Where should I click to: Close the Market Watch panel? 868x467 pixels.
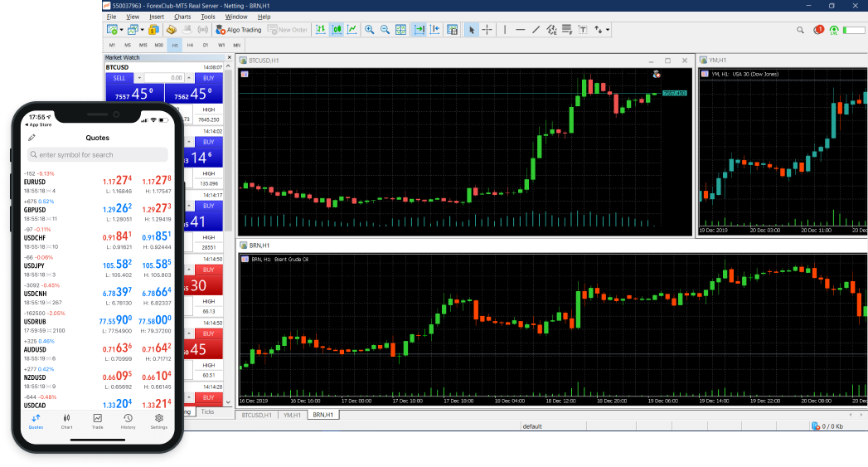click(229, 57)
